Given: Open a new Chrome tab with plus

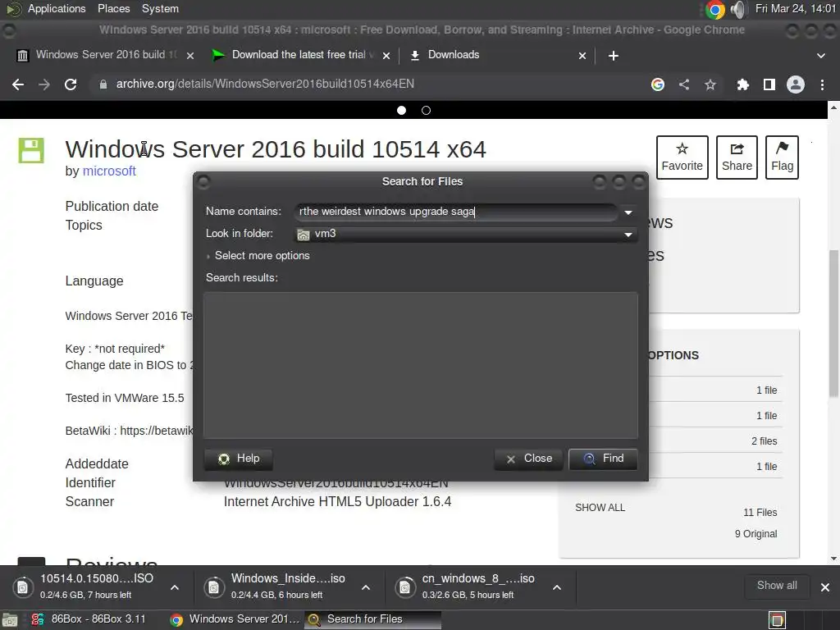Looking at the screenshot, I should [x=614, y=56].
